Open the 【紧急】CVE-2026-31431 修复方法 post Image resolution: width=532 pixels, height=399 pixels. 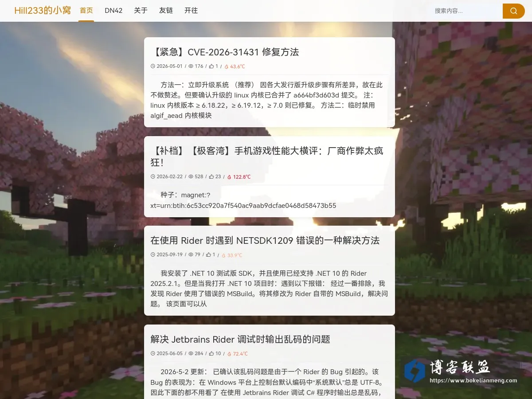[x=225, y=52]
